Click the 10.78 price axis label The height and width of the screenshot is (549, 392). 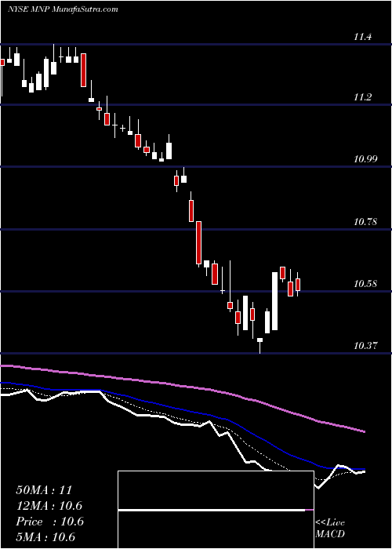coord(365,222)
